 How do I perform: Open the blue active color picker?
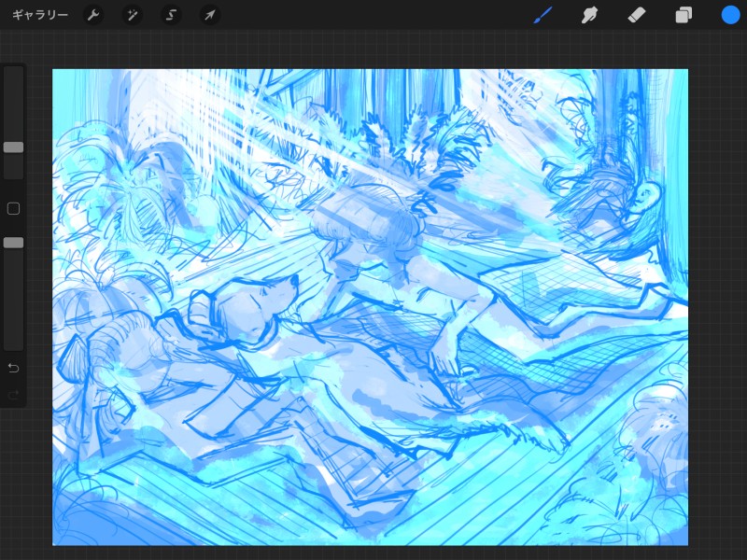pyautogui.click(x=730, y=15)
